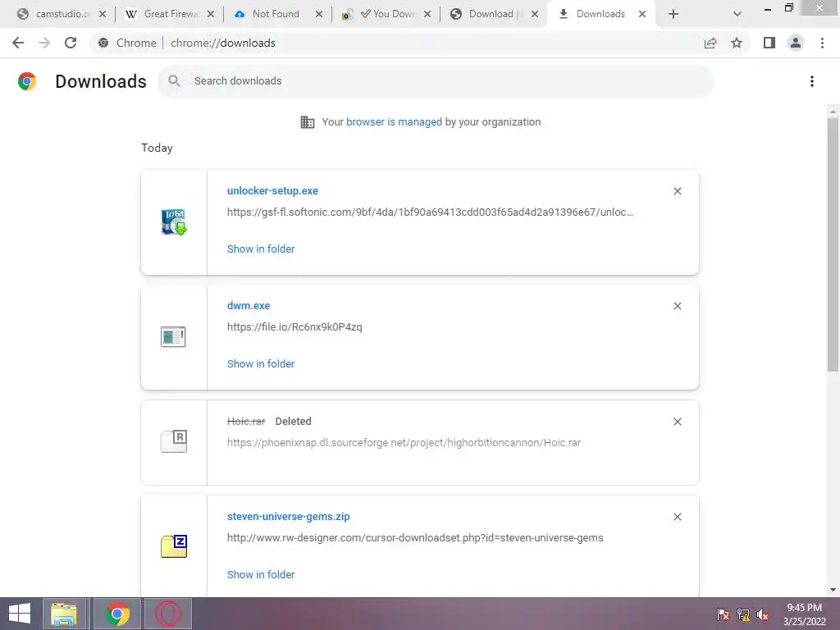Screen dimensions: 840x630
Task: Open Opera from the taskbar
Action: 168,614
